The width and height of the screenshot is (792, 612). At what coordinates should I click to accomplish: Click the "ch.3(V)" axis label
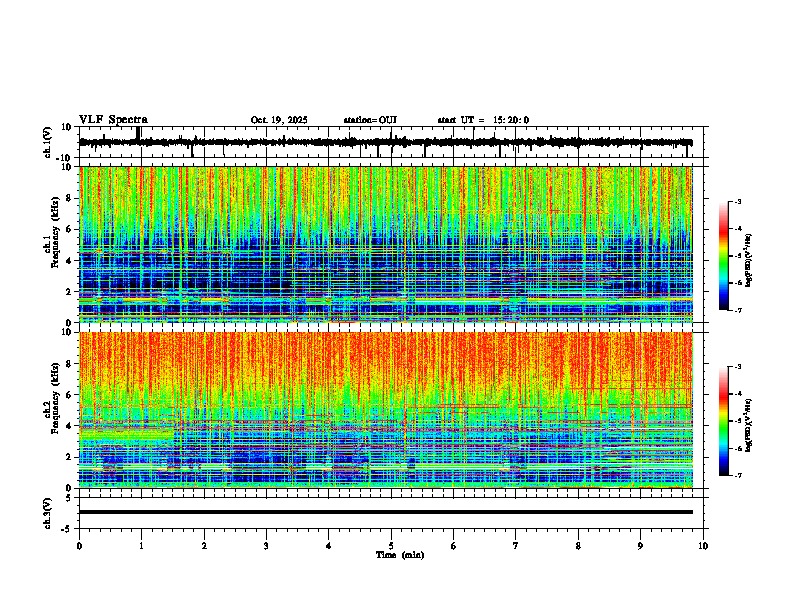coord(48,513)
